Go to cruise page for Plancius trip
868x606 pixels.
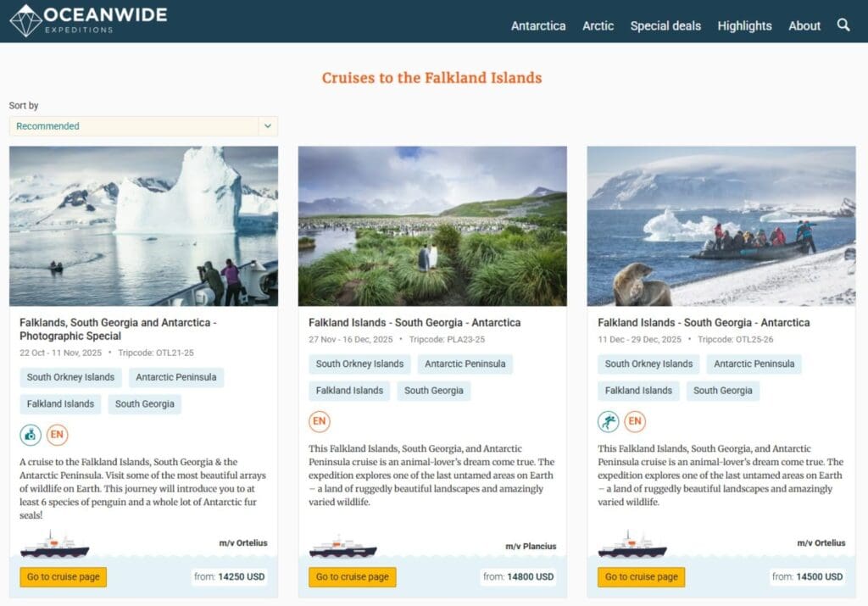pos(352,577)
